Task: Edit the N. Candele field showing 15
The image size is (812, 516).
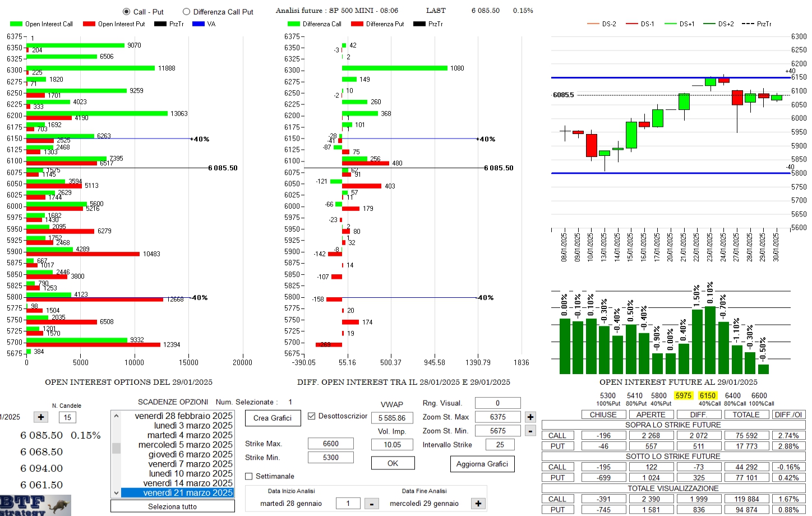Action: (x=67, y=417)
